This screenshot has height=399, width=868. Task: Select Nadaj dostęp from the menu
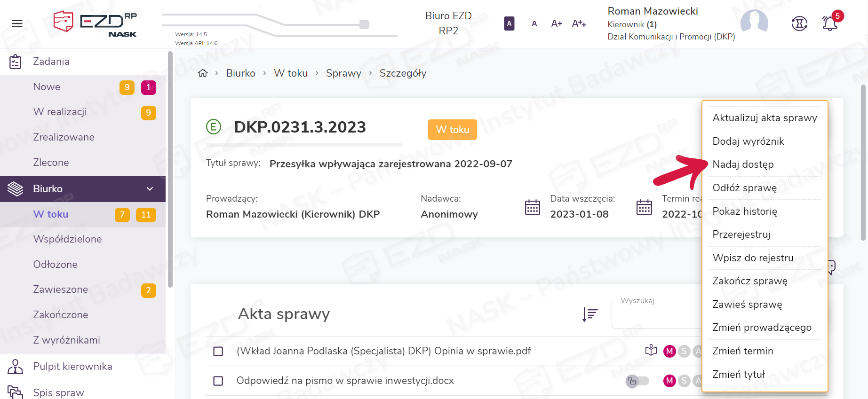743,164
